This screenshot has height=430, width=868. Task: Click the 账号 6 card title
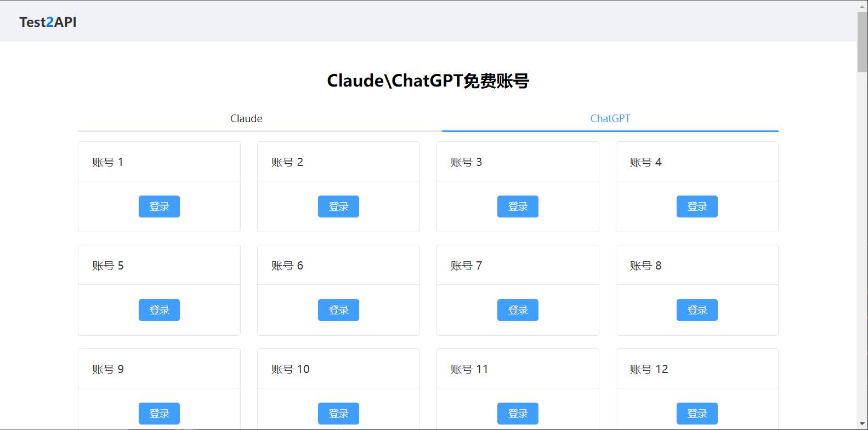click(287, 266)
